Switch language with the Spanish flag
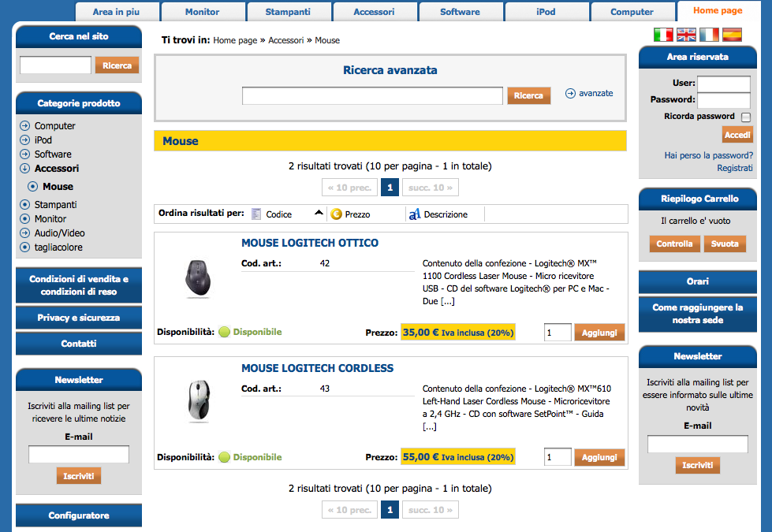Image resolution: width=772 pixels, height=532 pixels. 732,35
